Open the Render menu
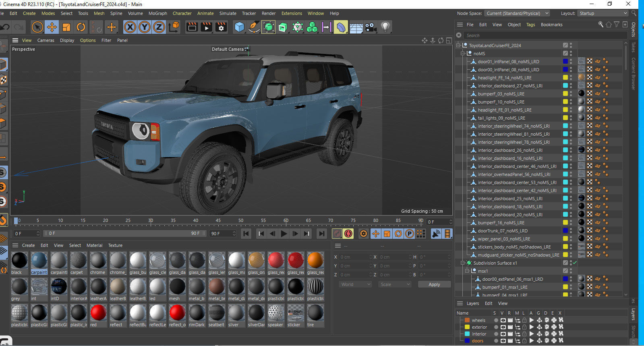644x346 pixels. click(x=269, y=13)
